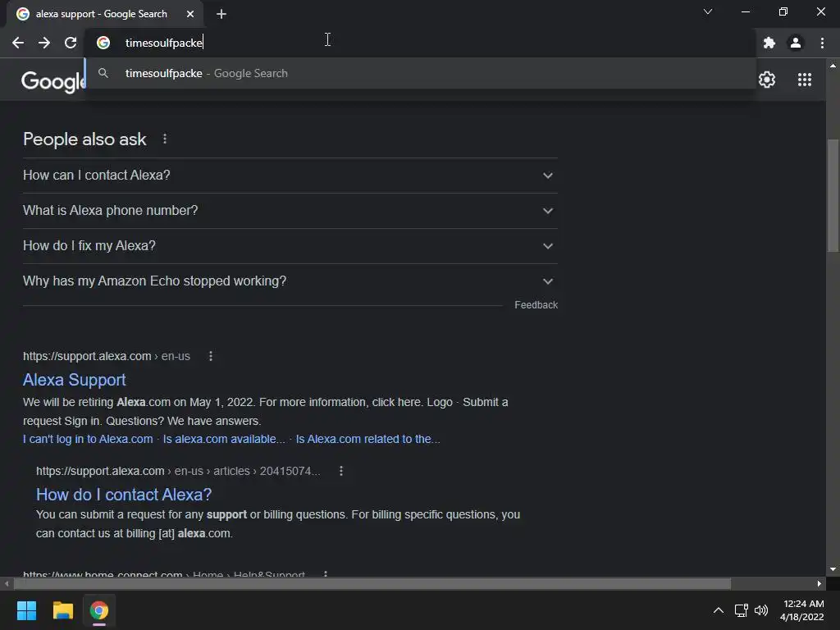Open more options for the articles sub-result
This screenshot has width=840, height=630.
pos(341,471)
